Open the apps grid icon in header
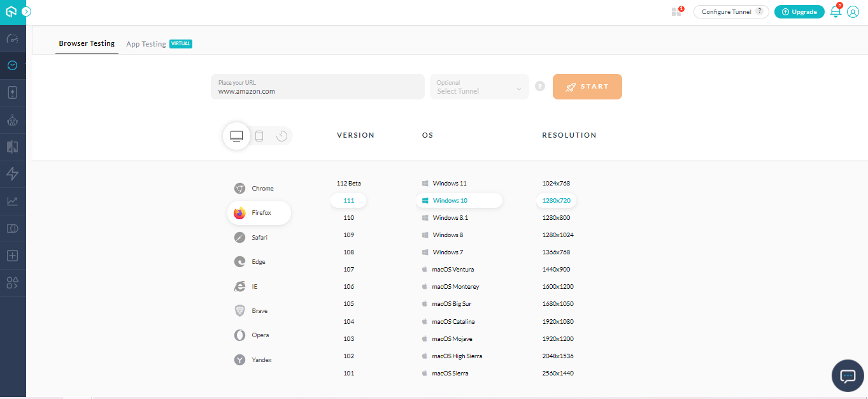Viewport: 868px width, 399px height. tap(676, 11)
